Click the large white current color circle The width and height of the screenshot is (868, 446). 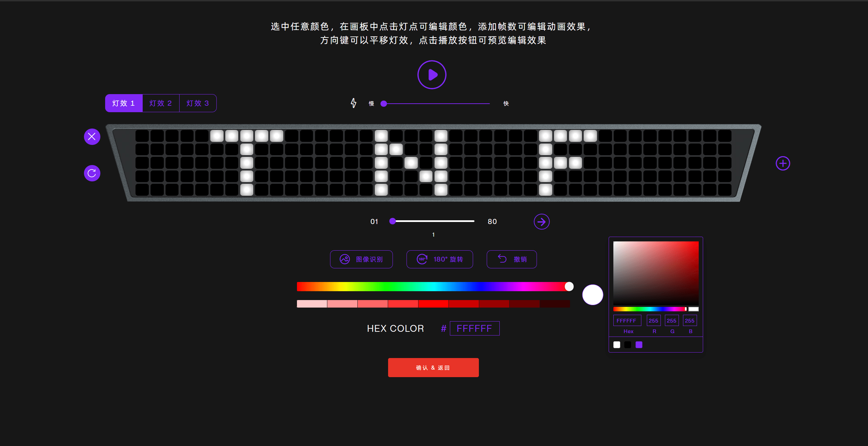pyautogui.click(x=593, y=295)
